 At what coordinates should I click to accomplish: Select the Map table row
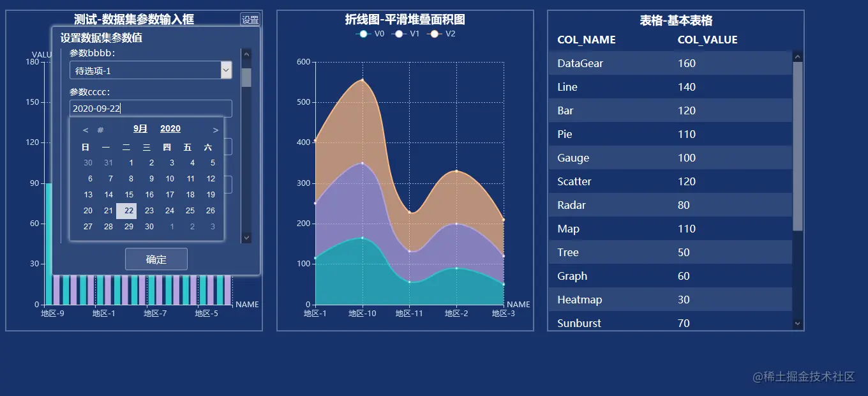[670, 229]
